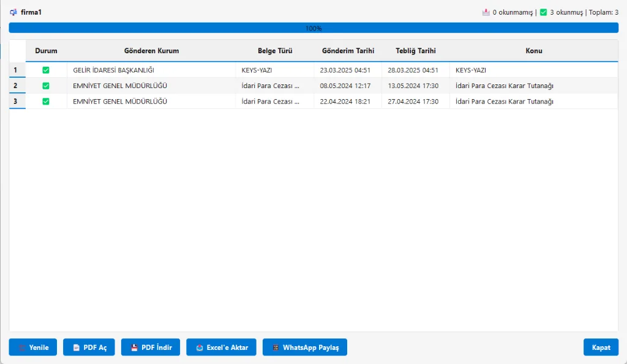Sort by the Gönderim Tarihi column header

[x=348, y=51]
